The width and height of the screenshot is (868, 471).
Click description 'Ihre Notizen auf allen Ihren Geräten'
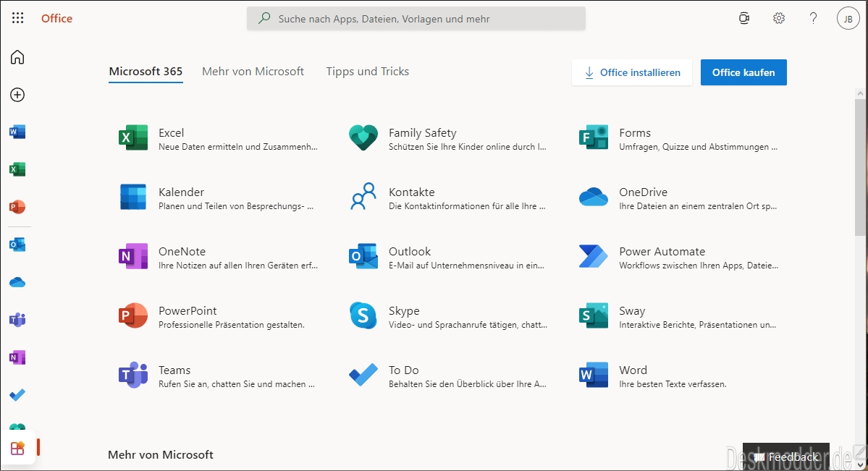pyautogui.click(x=238, y=266)
